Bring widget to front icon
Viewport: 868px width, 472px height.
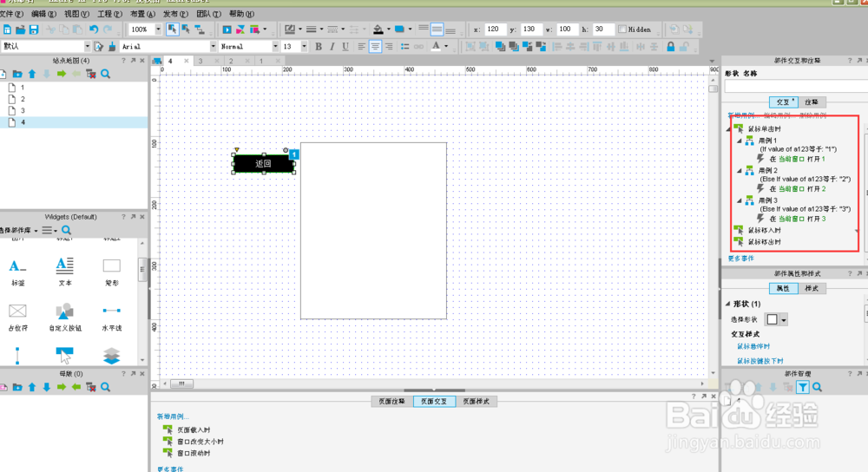point(501,47)
